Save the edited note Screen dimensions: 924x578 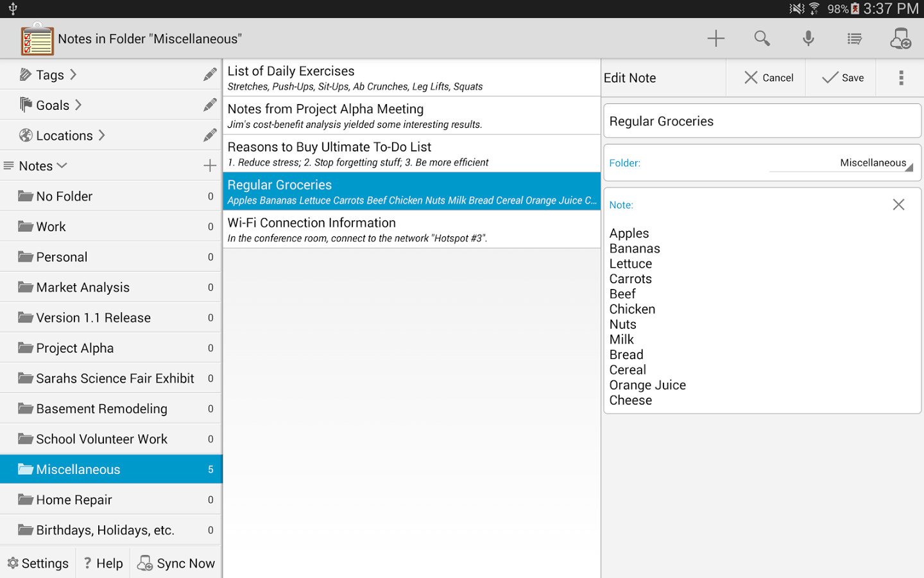pyautogui.click(x=842, y=78)
